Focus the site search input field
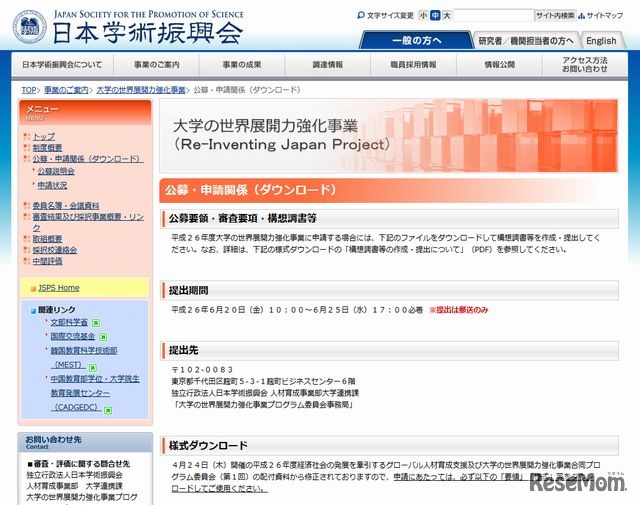Screen dimensions: 640x505 [493, 16]
